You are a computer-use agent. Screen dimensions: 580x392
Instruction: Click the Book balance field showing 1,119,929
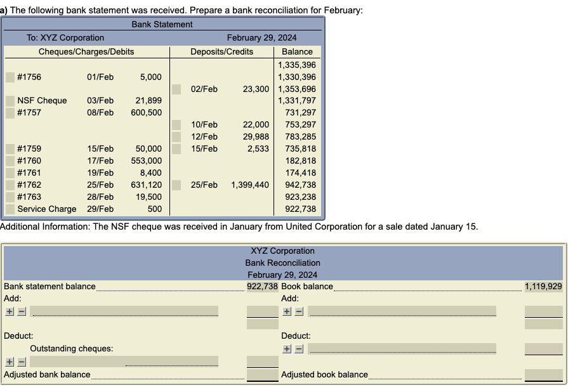[x=544, y=287]
